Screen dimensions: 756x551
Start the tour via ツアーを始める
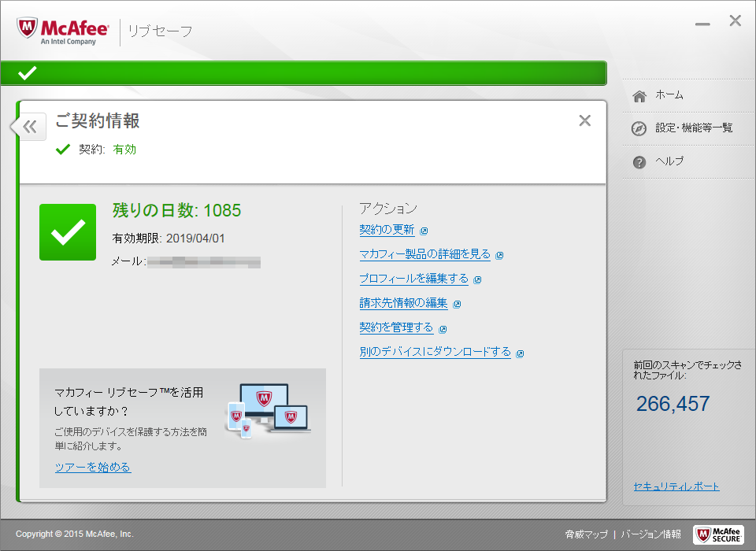93,467
